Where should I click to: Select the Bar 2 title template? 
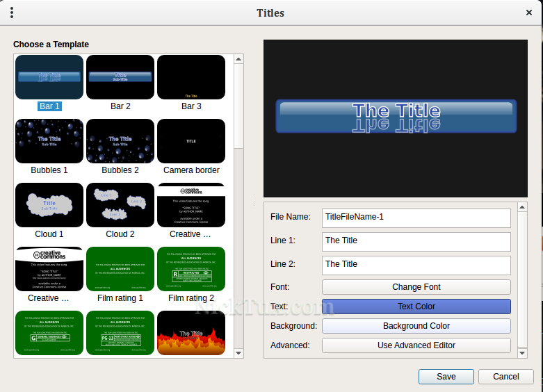pyautogui.click(x=120, y=77)
